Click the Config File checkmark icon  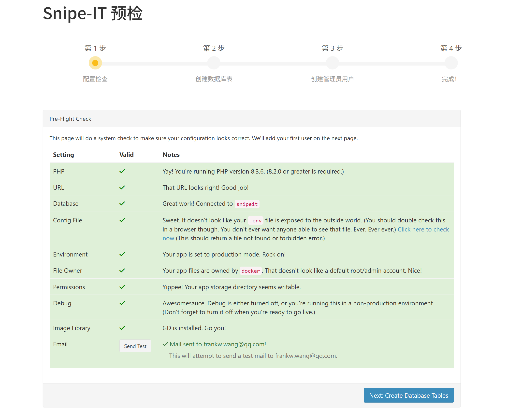(x=122, y=220)
